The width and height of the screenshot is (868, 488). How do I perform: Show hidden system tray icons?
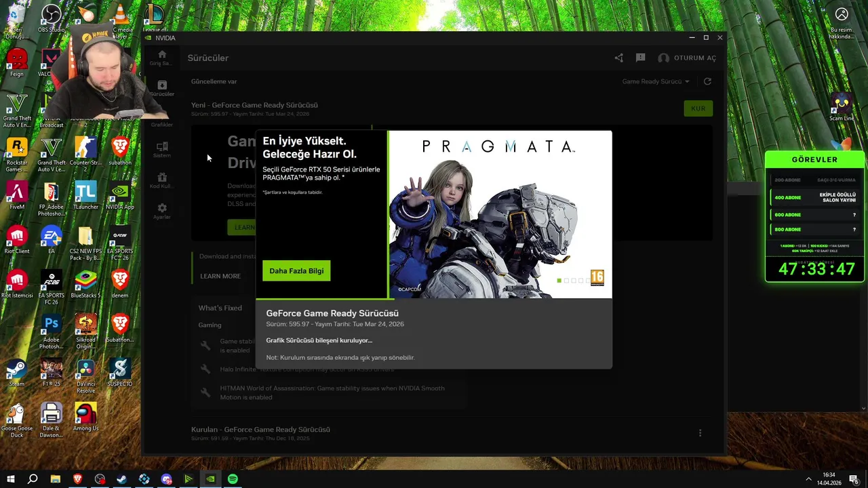tap(808, 479)
